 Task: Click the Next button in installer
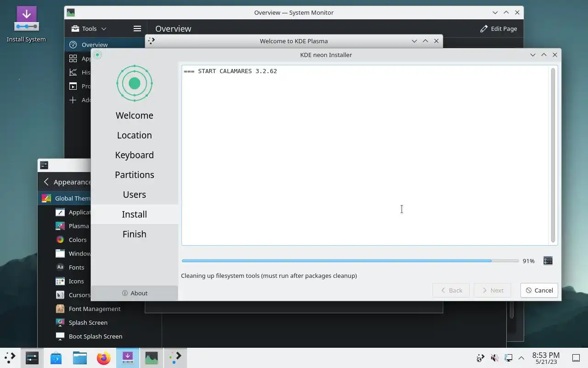[x=492, y=290]
